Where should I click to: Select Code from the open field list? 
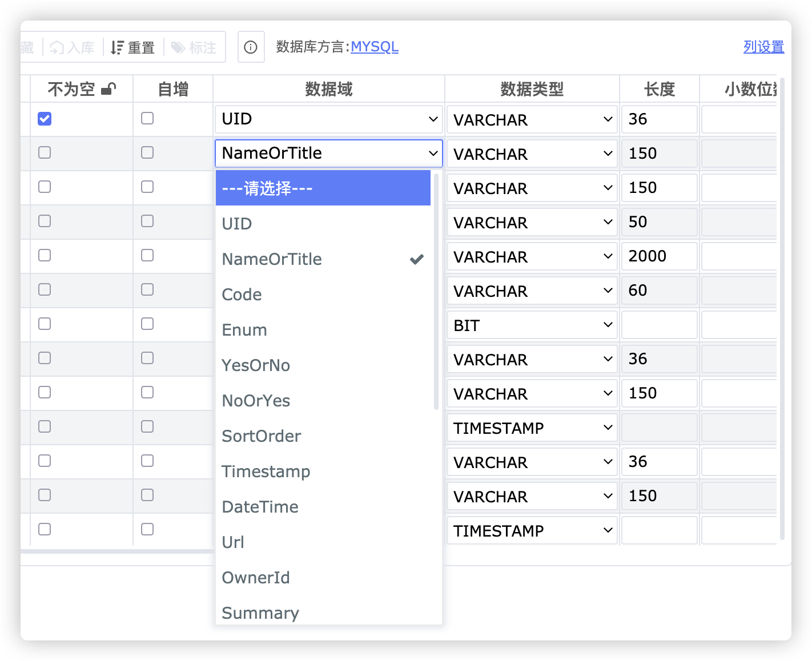[x=242, y=295]
